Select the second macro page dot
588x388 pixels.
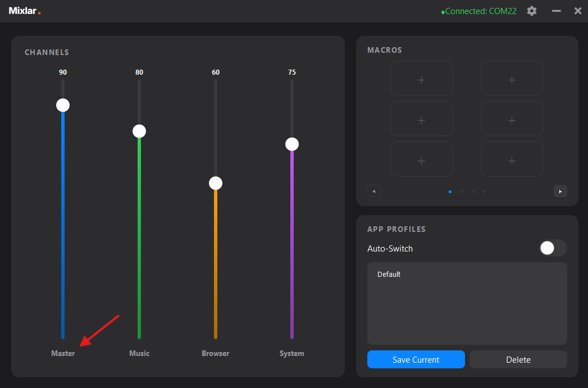[461, 191]
